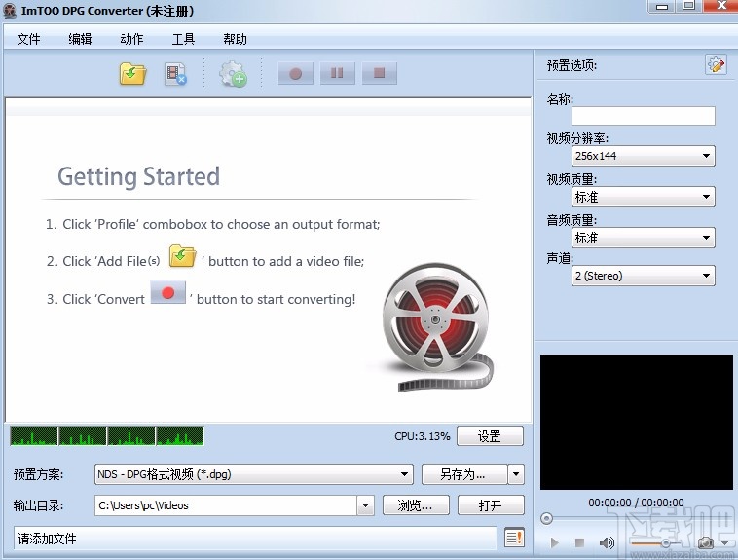This screenshot has width=738, height=560.
Task: Open the log list icon by the status bar
Action: (x=514, y=538)
